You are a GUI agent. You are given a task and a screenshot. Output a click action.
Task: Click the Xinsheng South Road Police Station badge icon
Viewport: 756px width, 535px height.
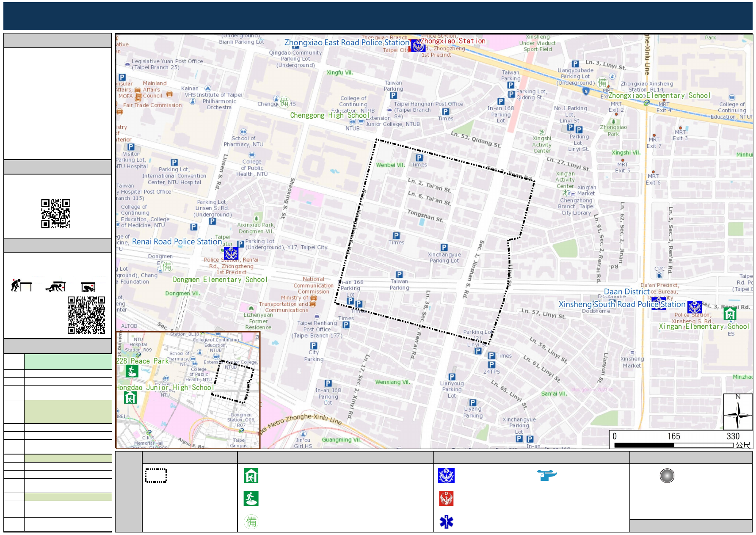pyautogui.click(x=695, y=307)
